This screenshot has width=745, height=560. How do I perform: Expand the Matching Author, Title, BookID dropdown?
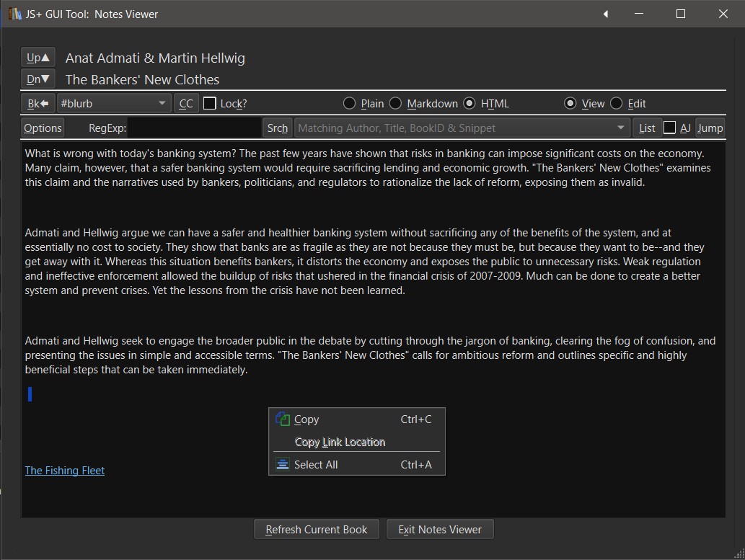(462, 128)
